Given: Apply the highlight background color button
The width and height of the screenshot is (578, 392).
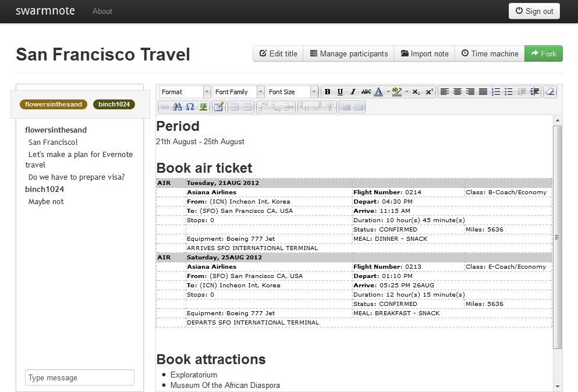Looking at the screenshot, I should pos(397,92).
